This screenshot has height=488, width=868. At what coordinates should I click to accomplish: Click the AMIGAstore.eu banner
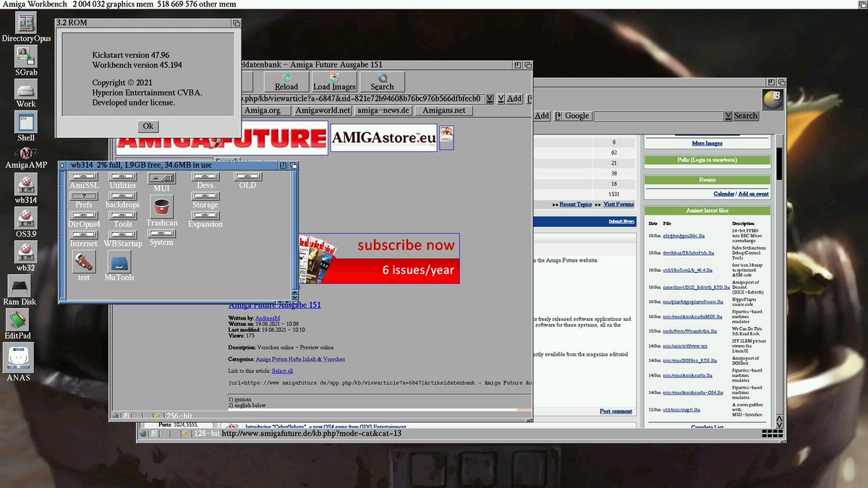383,137
